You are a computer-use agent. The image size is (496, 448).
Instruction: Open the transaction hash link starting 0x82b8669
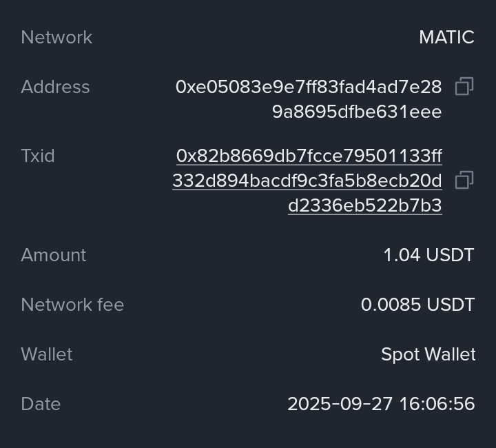(x=309, y=156)
